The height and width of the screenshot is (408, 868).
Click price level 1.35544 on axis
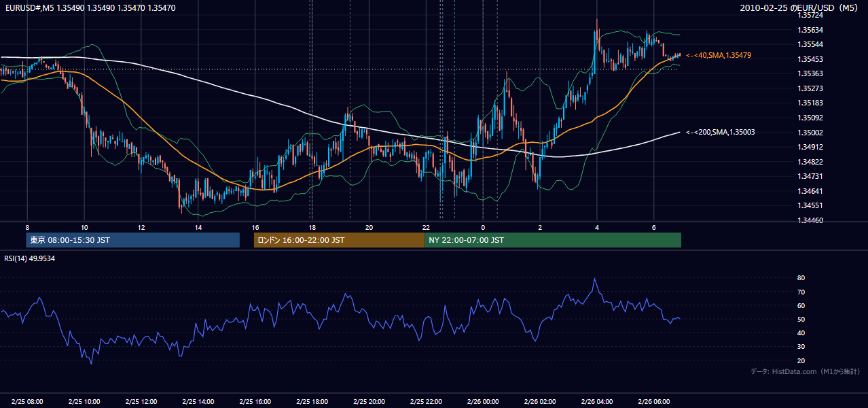810,44
